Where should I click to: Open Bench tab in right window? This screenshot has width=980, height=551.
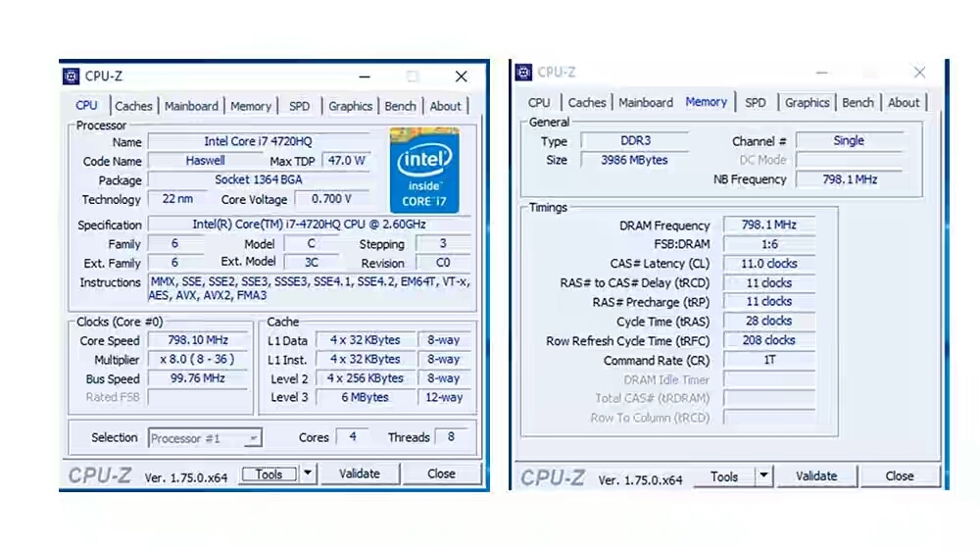857,103
